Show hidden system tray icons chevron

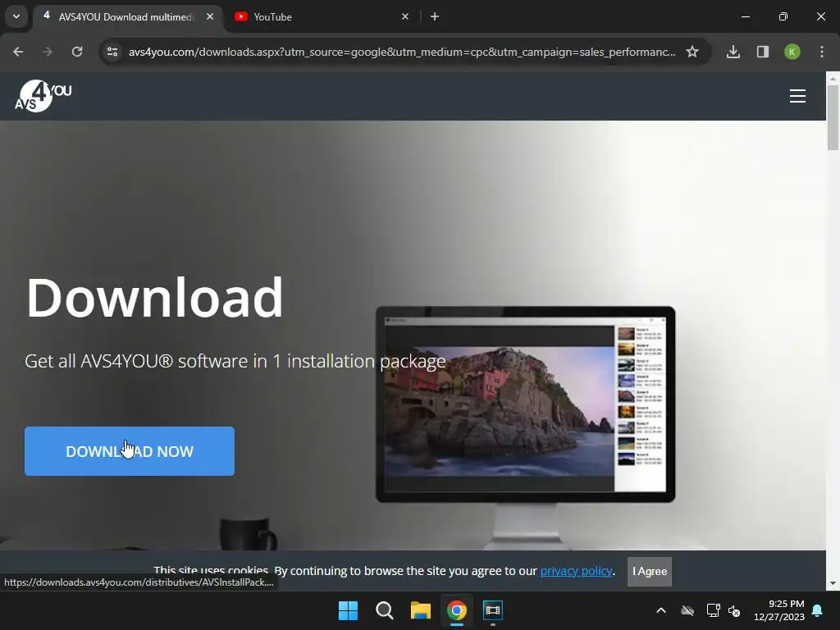pyautogui.click(x=661, y=610)
